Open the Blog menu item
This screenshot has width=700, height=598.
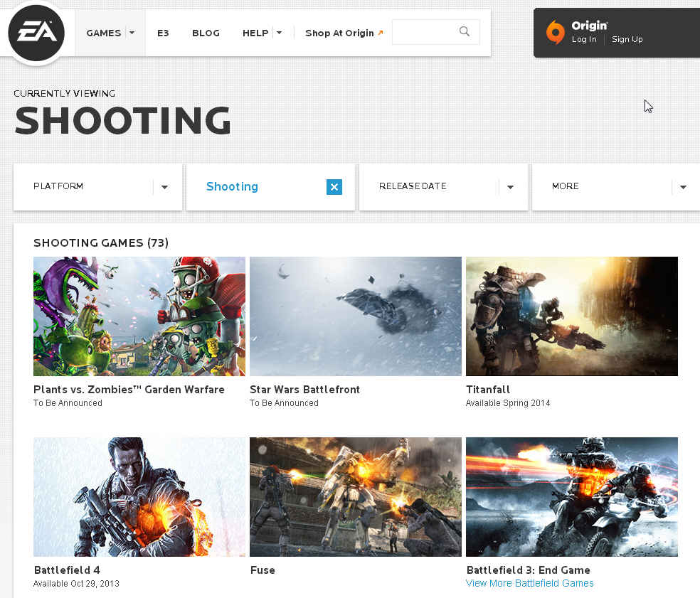coord(206,33)
